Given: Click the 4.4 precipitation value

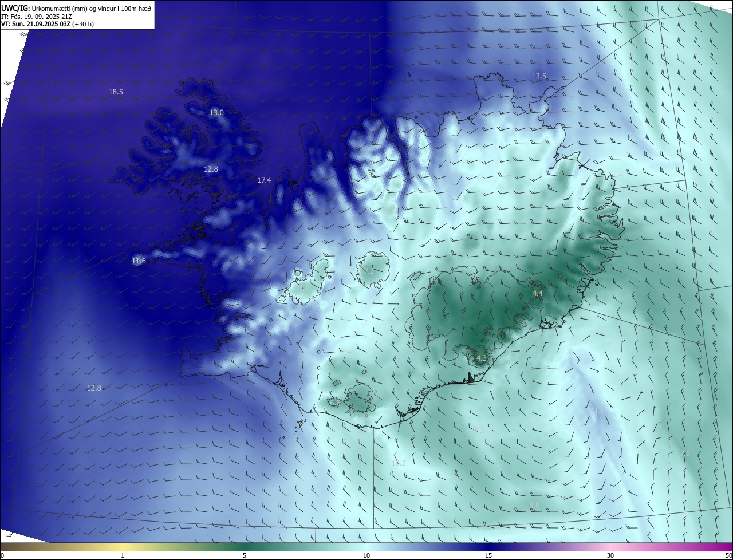Looking at the screenshot, I should (x=537, y=294).
